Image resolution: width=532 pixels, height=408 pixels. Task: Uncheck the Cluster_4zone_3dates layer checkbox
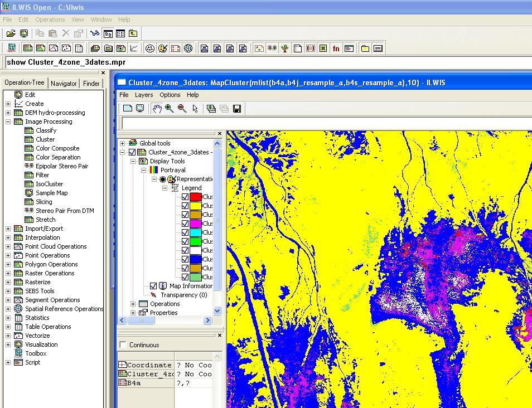[132, 152]
